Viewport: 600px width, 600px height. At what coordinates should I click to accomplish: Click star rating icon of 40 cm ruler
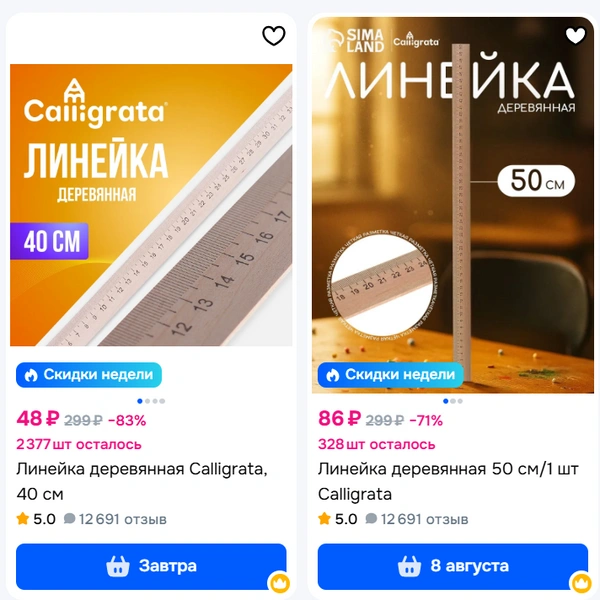(x=23, y=519)
